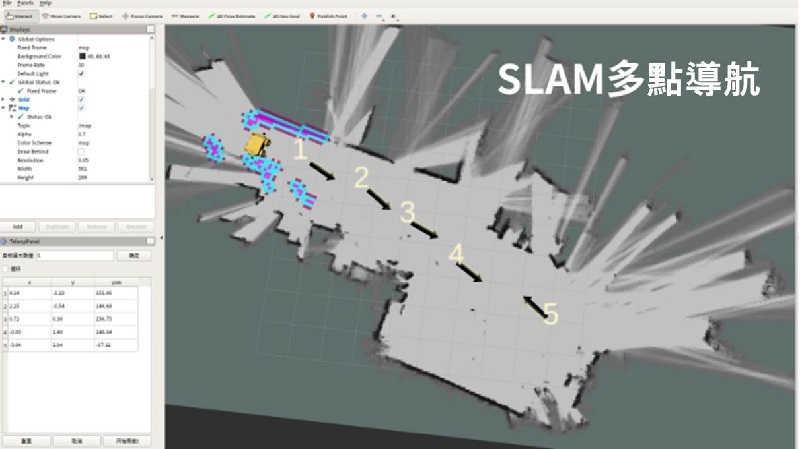The image size is (800, 449).
Task: Click the Map Status Ok checkmark icon
Action: pos(21,117)
